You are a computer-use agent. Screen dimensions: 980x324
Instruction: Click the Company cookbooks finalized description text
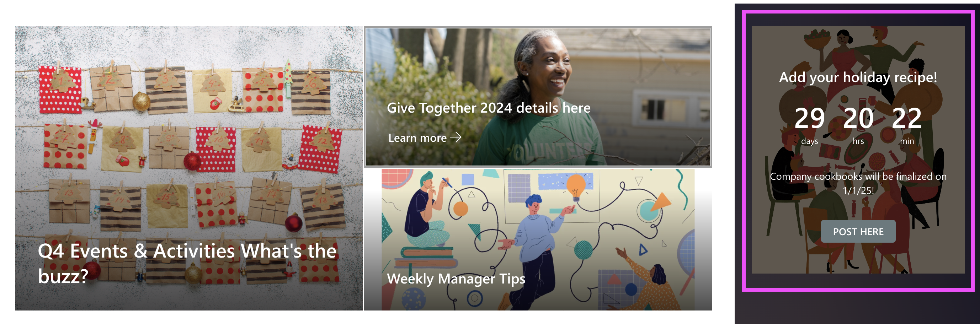click(858, 183)
